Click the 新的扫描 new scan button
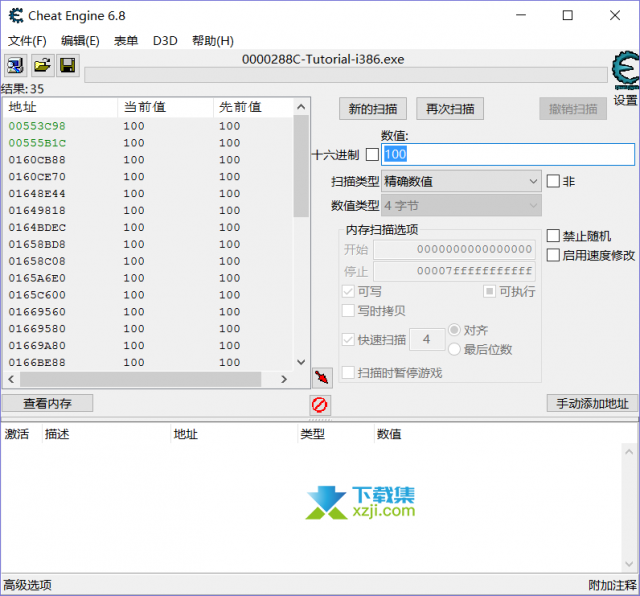The image size is (640, 596). pyautogui.click(x=373, y=109)
